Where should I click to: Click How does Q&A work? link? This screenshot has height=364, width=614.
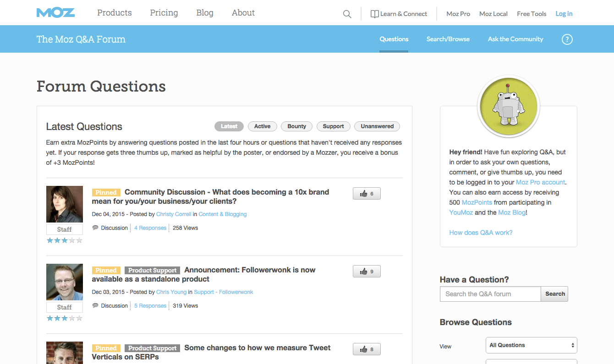481,233
